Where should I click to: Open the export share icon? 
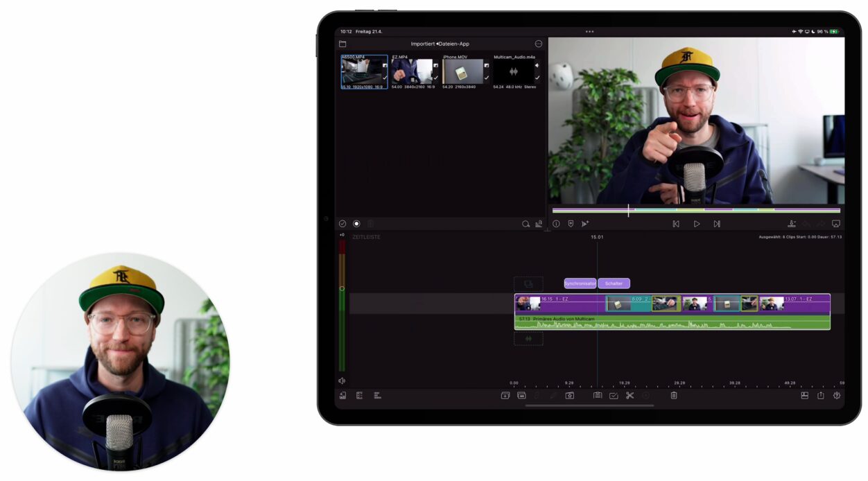coord(820,396)
